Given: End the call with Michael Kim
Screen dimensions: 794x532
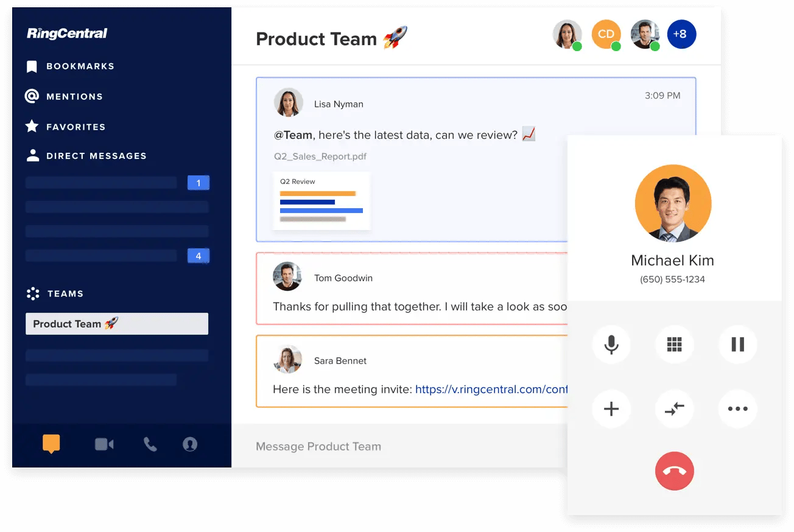Looking at the screenshot, I should click(674, 471).
